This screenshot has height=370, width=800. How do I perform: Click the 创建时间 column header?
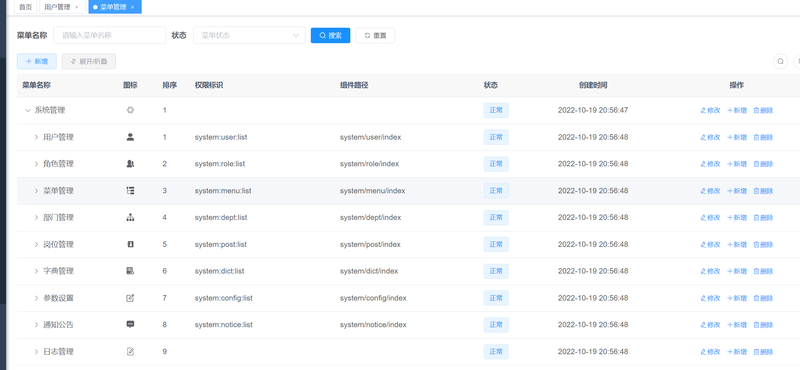coord(593,85)
